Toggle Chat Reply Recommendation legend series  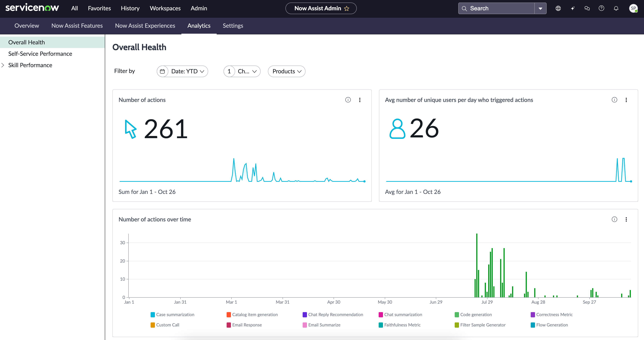click(333, 314)
